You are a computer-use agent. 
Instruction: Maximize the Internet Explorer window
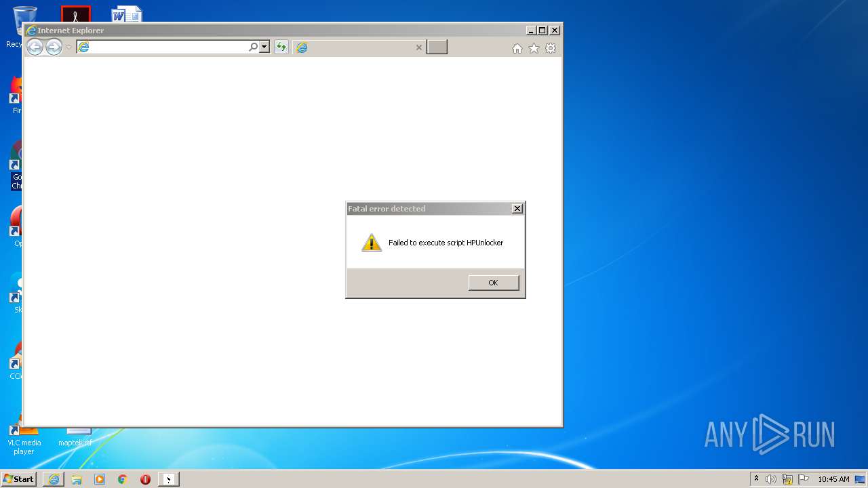(x=542, y=30)
